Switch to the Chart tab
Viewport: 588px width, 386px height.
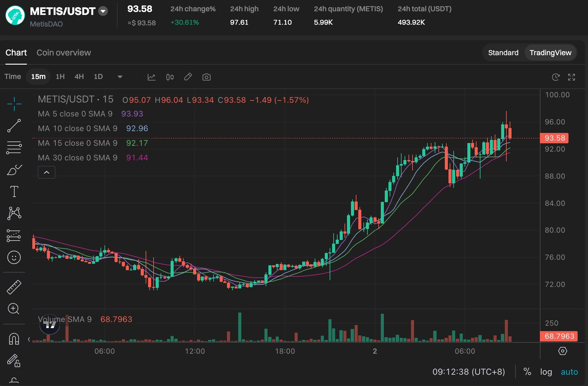point(16,53)
